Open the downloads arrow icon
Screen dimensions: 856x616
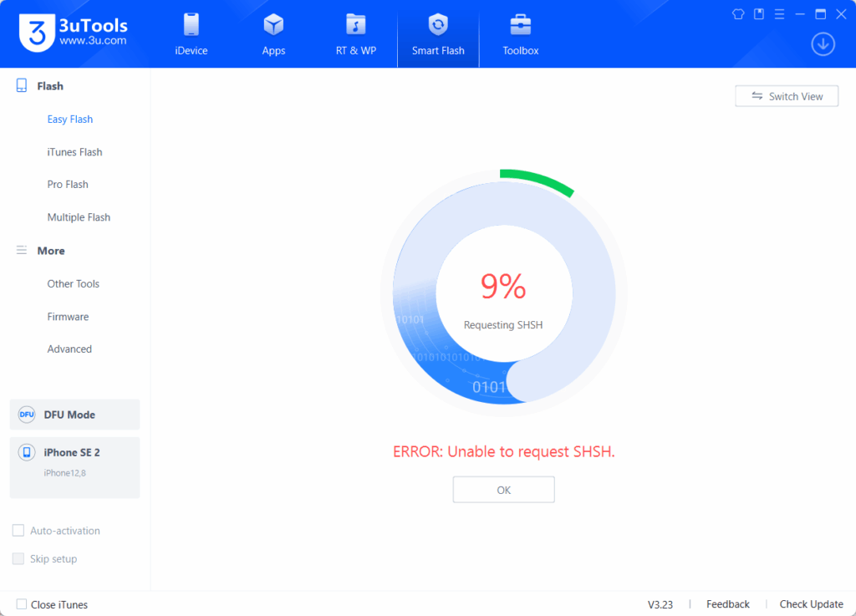click(x=823, y=44)
